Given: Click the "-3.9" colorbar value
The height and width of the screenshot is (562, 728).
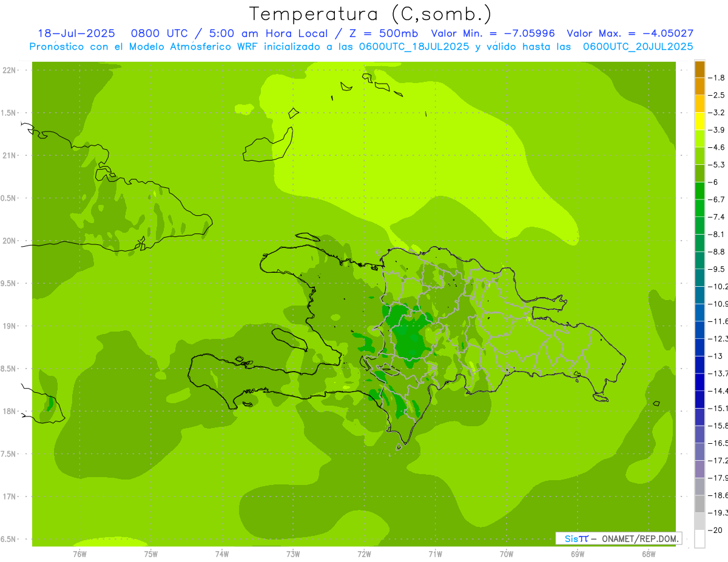Looking at the screenshot, I should click(717, 130).
